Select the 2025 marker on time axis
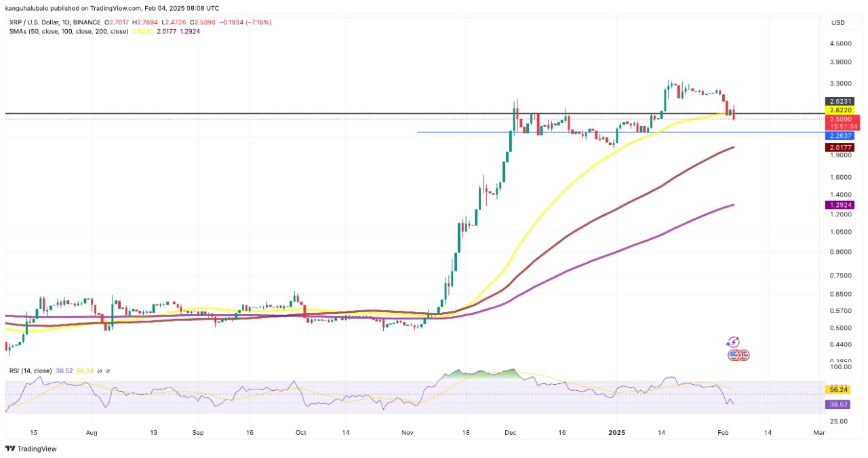Screen dimensions: 868x458 tap(616, 432)
